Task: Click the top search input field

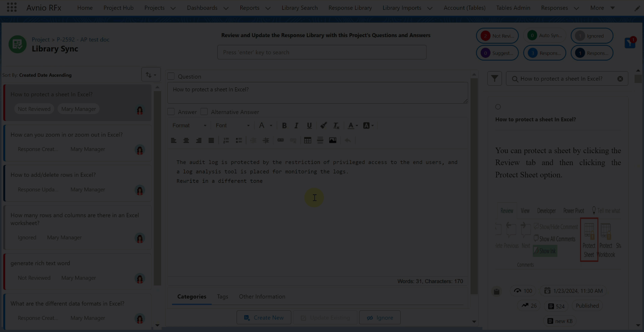Action: (322, 52)
